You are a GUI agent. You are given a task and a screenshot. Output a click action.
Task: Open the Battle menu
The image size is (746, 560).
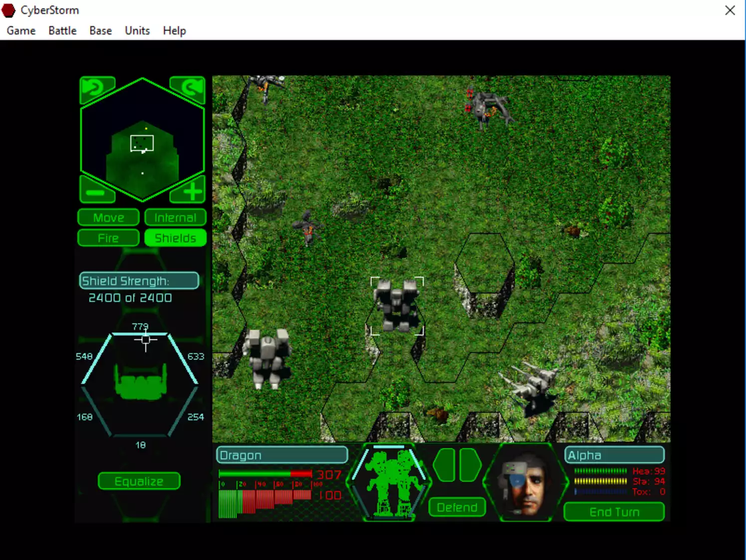(x=62, y=30)
